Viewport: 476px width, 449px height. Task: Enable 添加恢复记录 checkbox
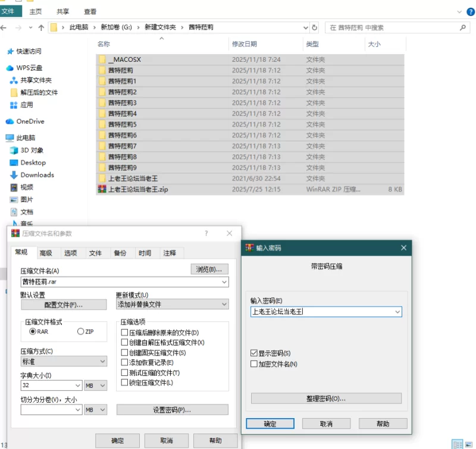pos(124,363)
